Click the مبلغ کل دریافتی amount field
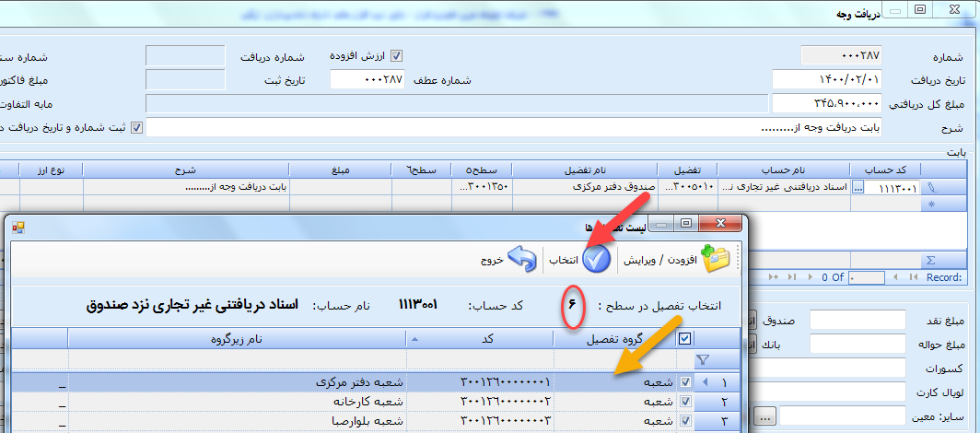 (827, 103)
